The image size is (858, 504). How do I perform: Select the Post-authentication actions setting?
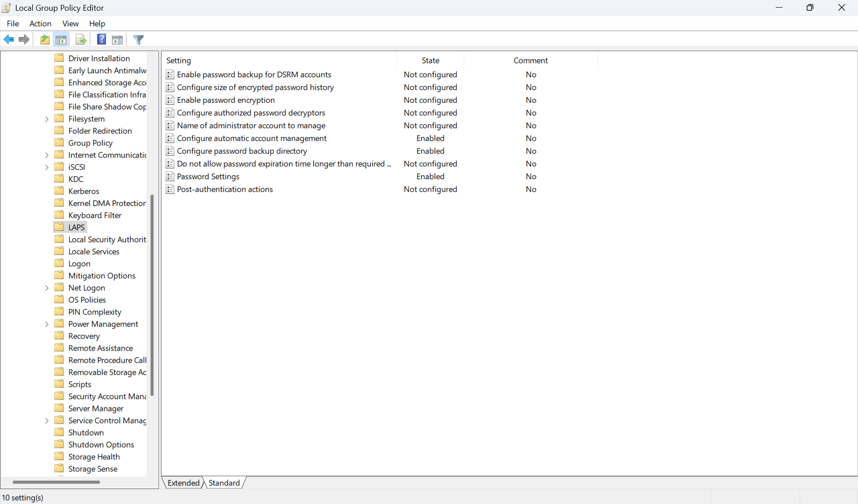pos(225,189)
